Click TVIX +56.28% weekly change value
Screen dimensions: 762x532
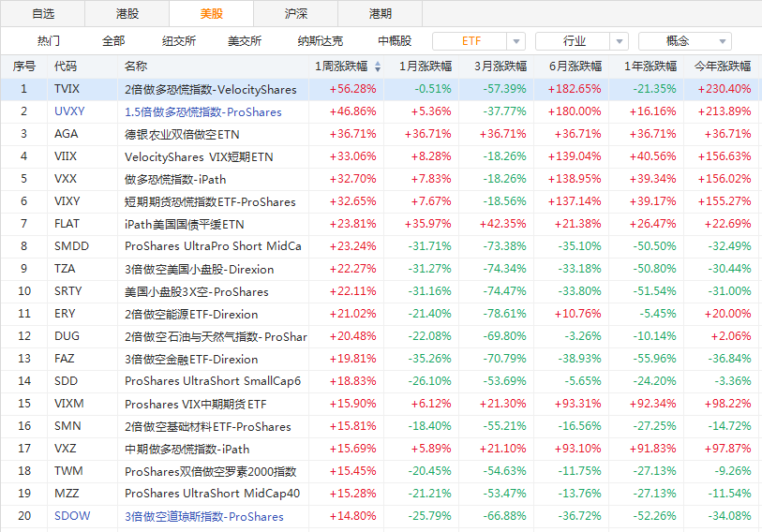(352, 89)
